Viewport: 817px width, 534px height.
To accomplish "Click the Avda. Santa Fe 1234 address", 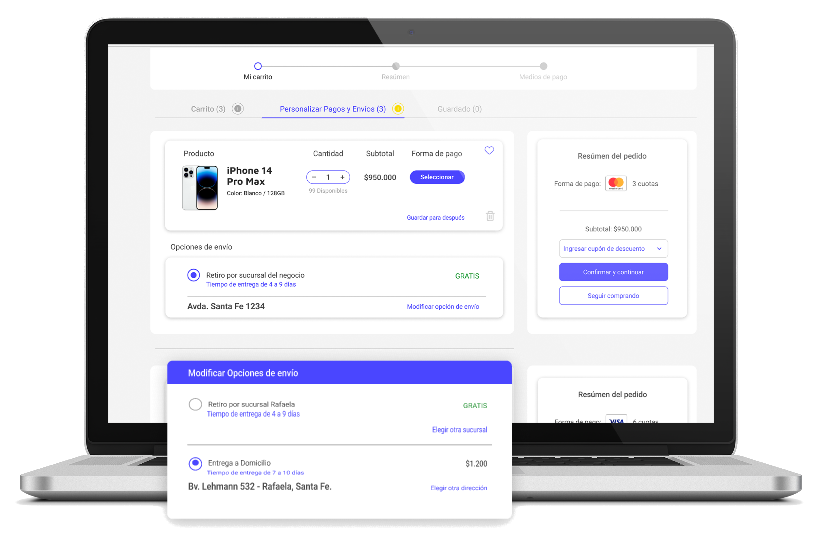I will point(226,306).
